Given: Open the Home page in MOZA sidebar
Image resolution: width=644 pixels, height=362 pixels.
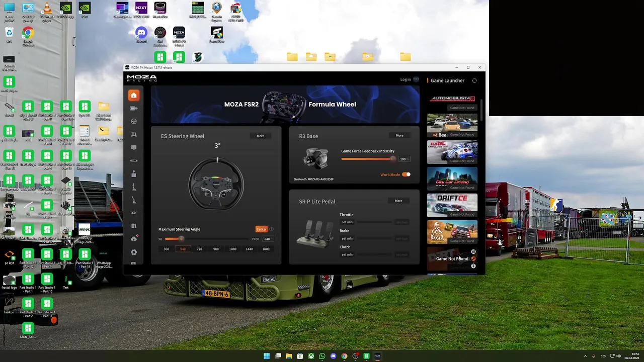Looking at the screenshot, I should coord(133,95).
